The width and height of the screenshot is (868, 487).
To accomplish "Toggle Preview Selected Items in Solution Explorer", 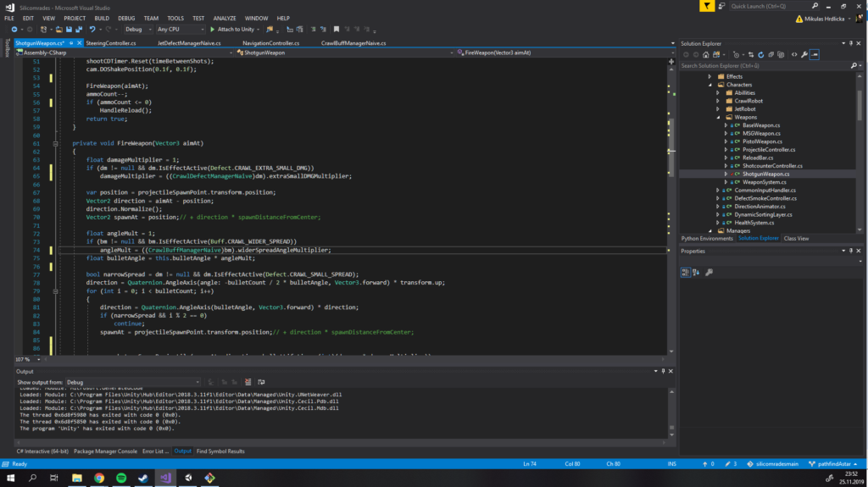I will [814, 54].
